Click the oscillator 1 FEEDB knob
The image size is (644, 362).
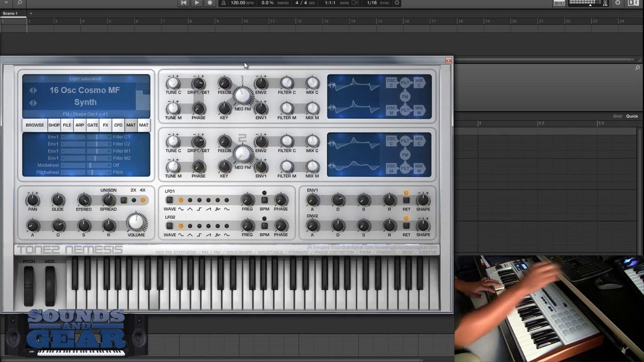(224, 83)
